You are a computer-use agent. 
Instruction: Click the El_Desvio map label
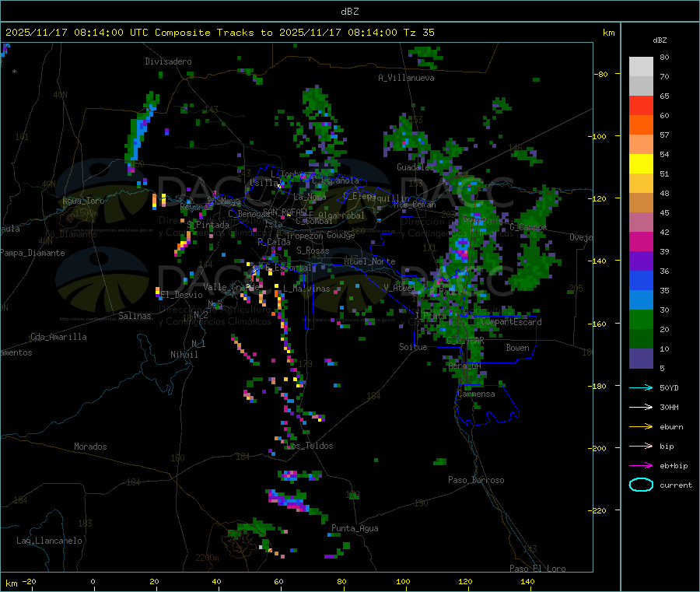(182, 295)
